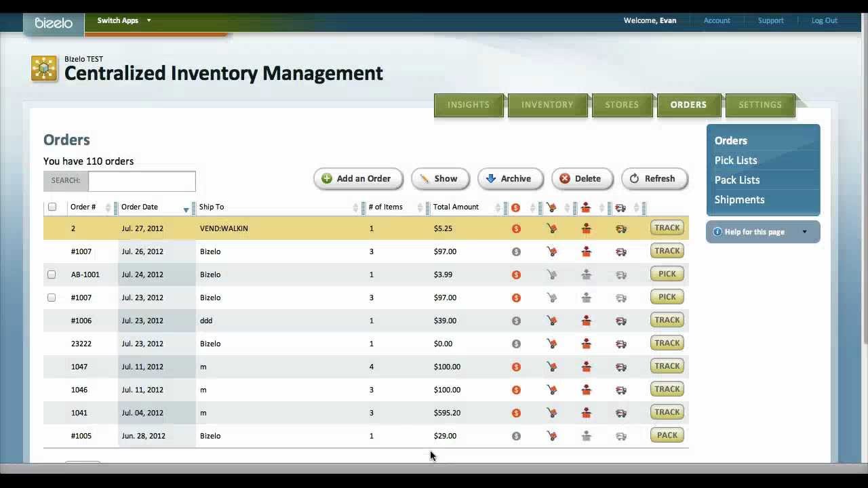Sort by Ship To column arrows

(x=355, y=208)
